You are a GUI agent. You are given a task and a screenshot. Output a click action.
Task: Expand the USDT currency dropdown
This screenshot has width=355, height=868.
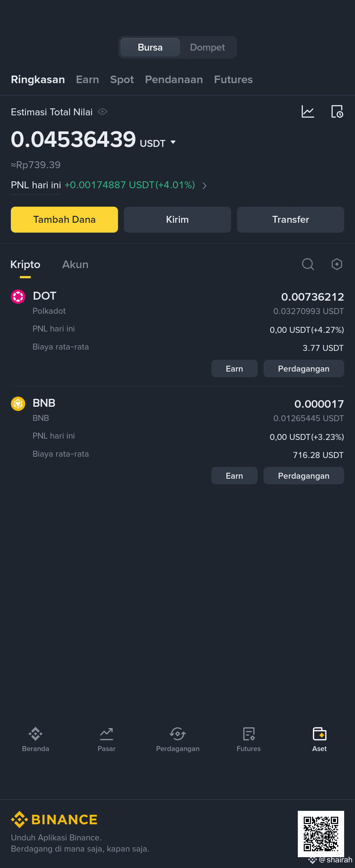click(173, 142)
